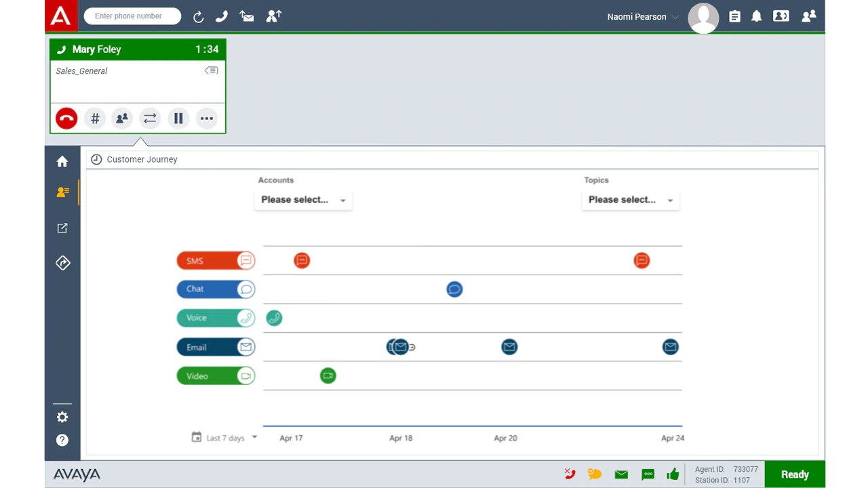Image resolution: width=868 pixels, height=488 pixels.
Task: Select the SMS event near Apr 24
Action: [x=642, y=260]
